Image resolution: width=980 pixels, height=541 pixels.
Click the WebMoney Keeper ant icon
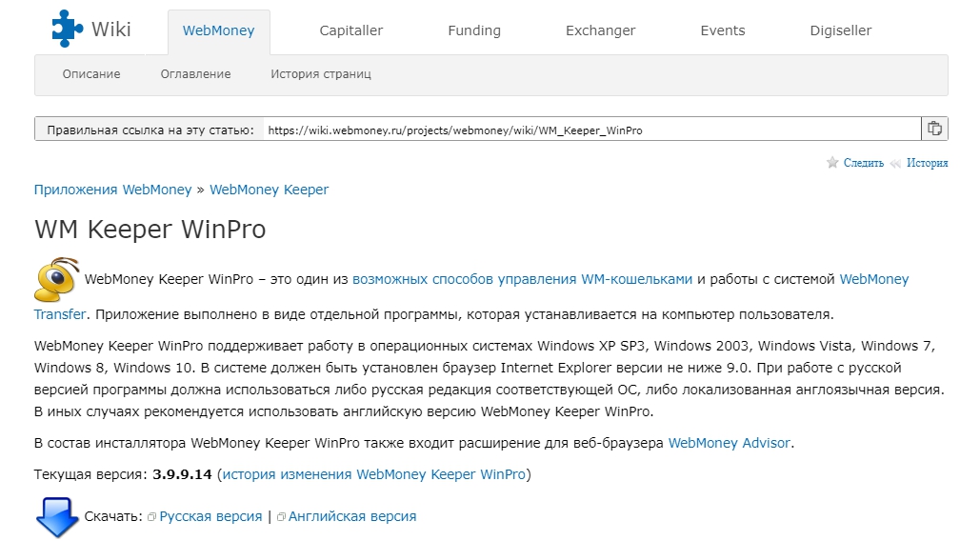tap(56, 279)
